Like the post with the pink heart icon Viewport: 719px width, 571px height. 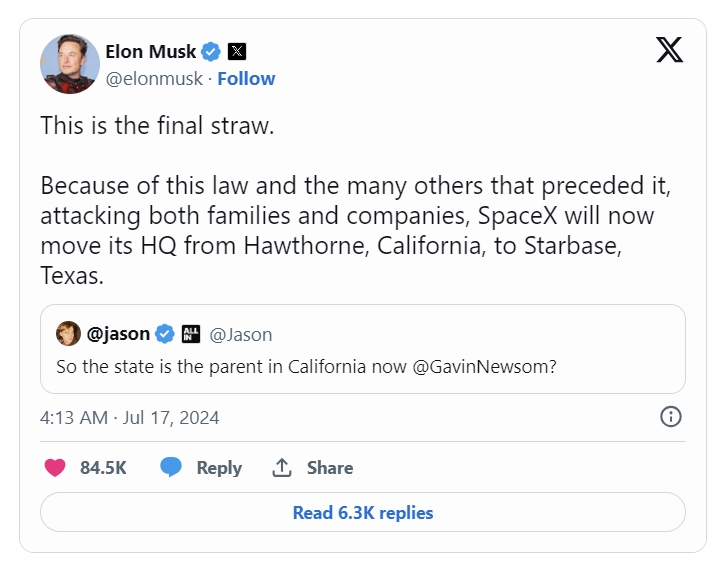(56, 467)
